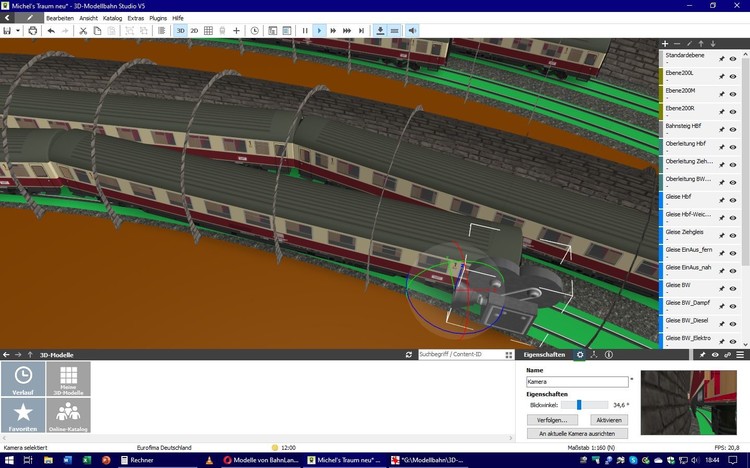The width and height of the screenshot is (750, 468).
Task: Set simulation to triple fast-forward speed
Action: [x=347, y=31]
